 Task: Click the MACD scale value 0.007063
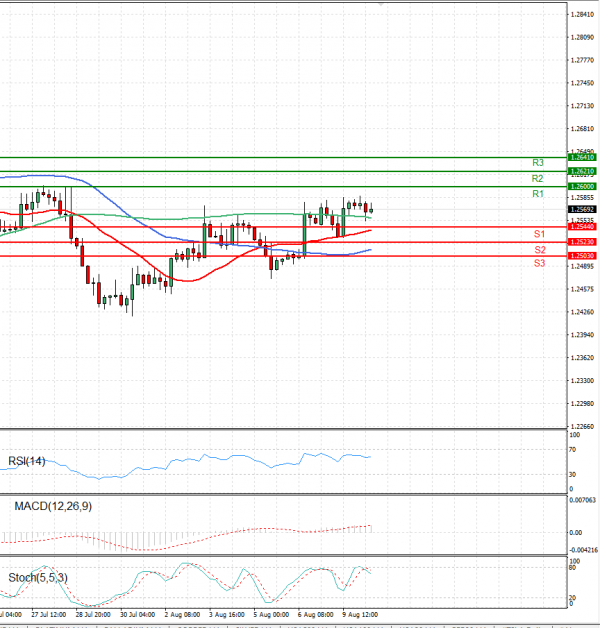(582, 500)
